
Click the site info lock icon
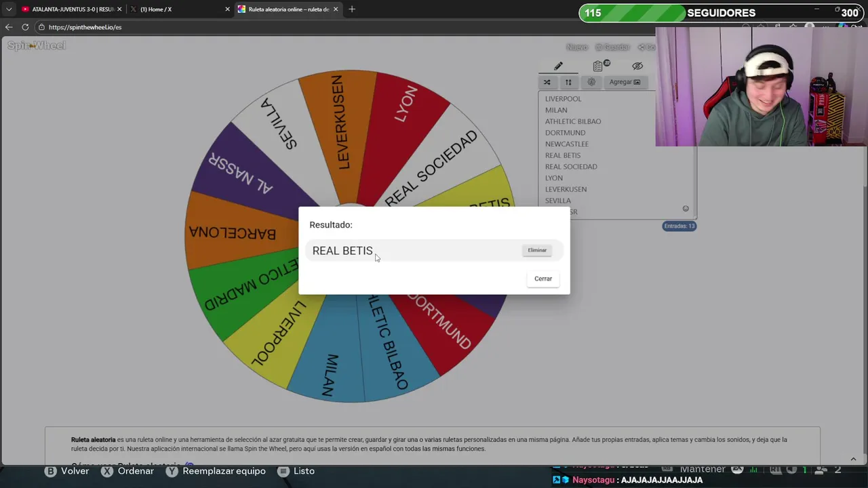point(41,27)
